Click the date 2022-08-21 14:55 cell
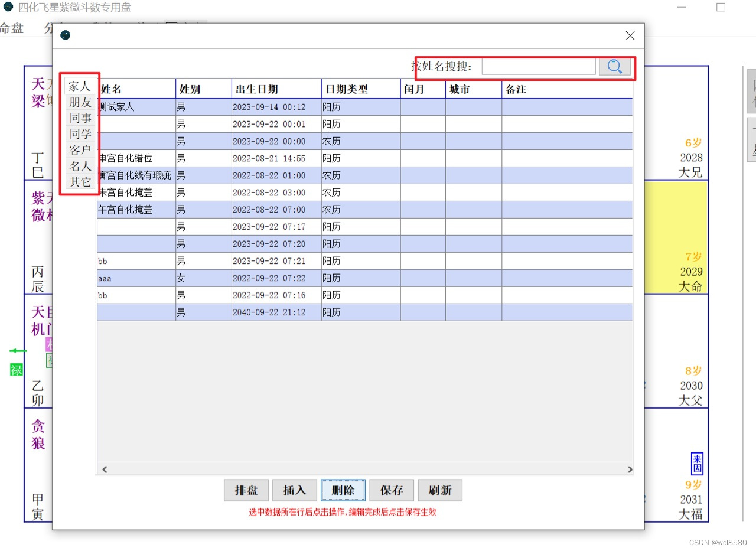This screenshot has width=756, height=551. click(x=277, y=158)
